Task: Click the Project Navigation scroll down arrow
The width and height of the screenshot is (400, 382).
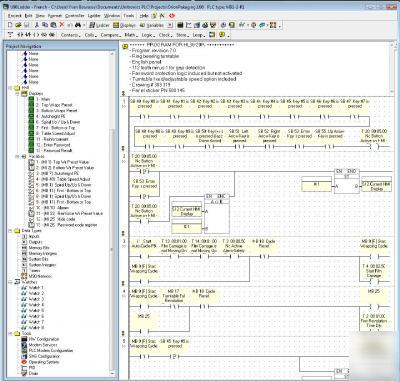Action: [112, 374]
